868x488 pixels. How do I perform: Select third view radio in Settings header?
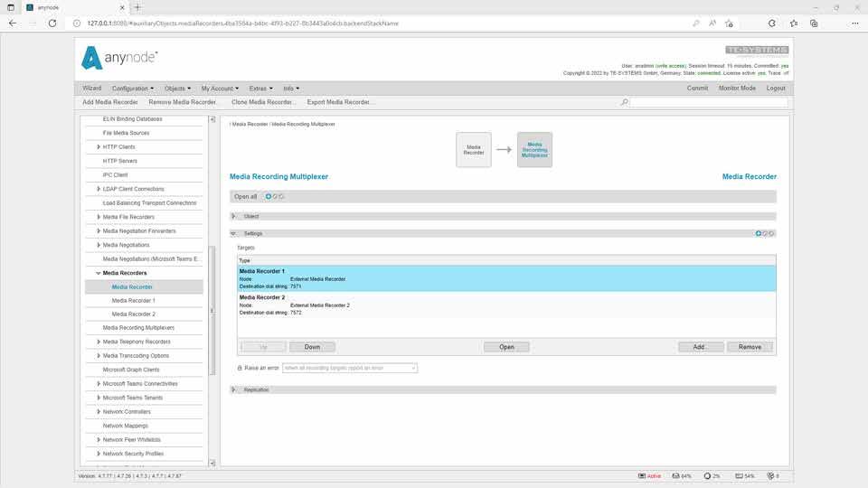pyautogui.click(x=771, y=233)
